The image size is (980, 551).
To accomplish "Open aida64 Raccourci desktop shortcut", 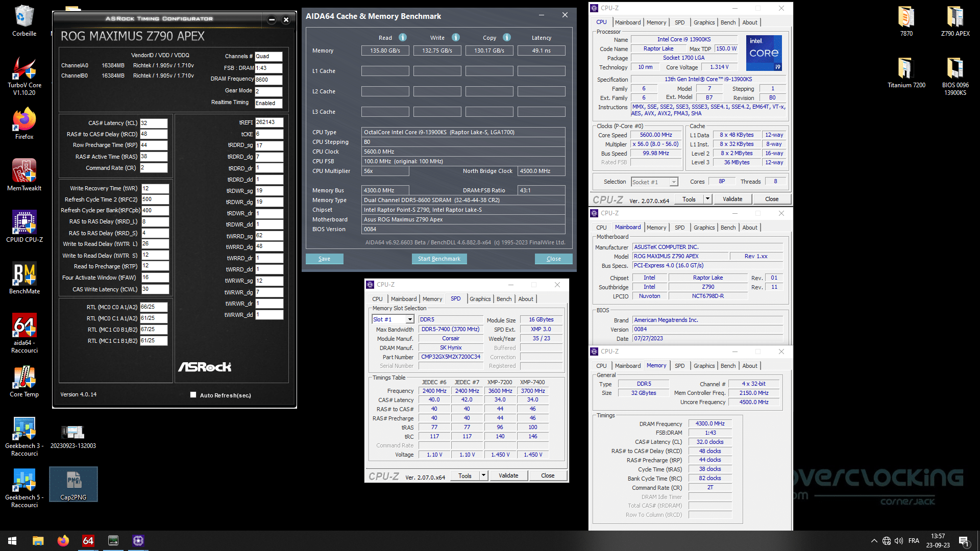I will point(24,333).
